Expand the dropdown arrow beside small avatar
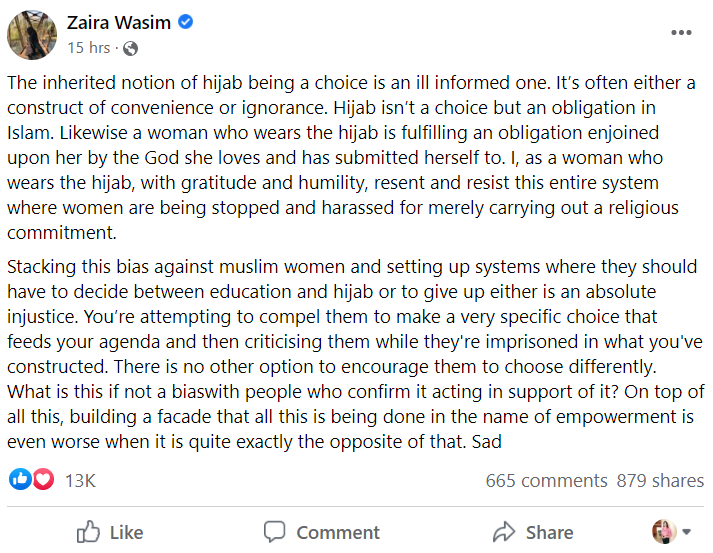 tap(686, 532)
